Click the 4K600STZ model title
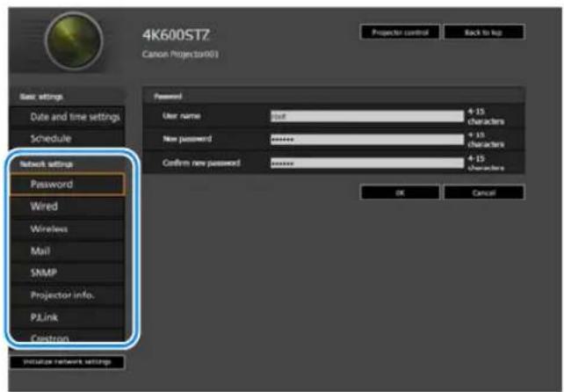The height and width of the screenshot is (392, 564). pyautogui.click(x=176, y=35)
